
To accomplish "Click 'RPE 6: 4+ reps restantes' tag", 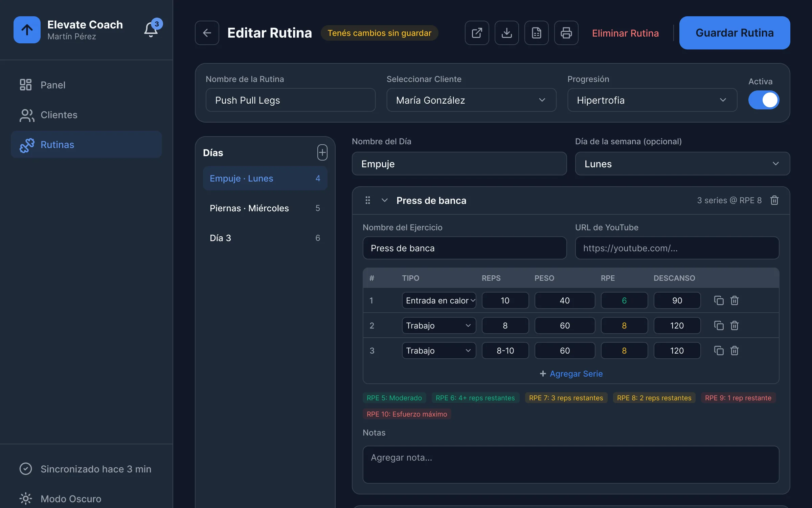I will point(475,398).
